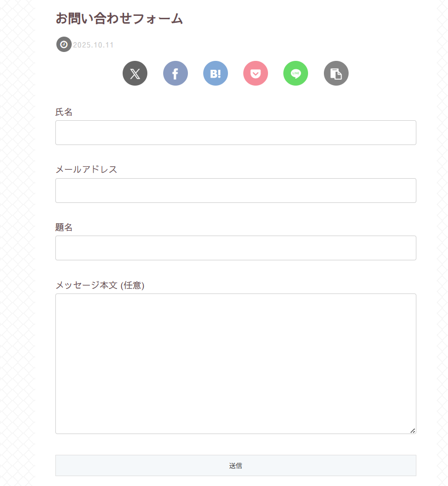Screen dimensions: 448x486
Task: Click into the メールアドレス email field
Action: coord(235,191)
